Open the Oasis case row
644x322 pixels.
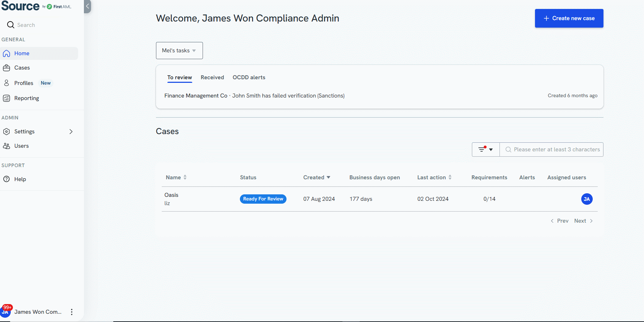[380, 199]
